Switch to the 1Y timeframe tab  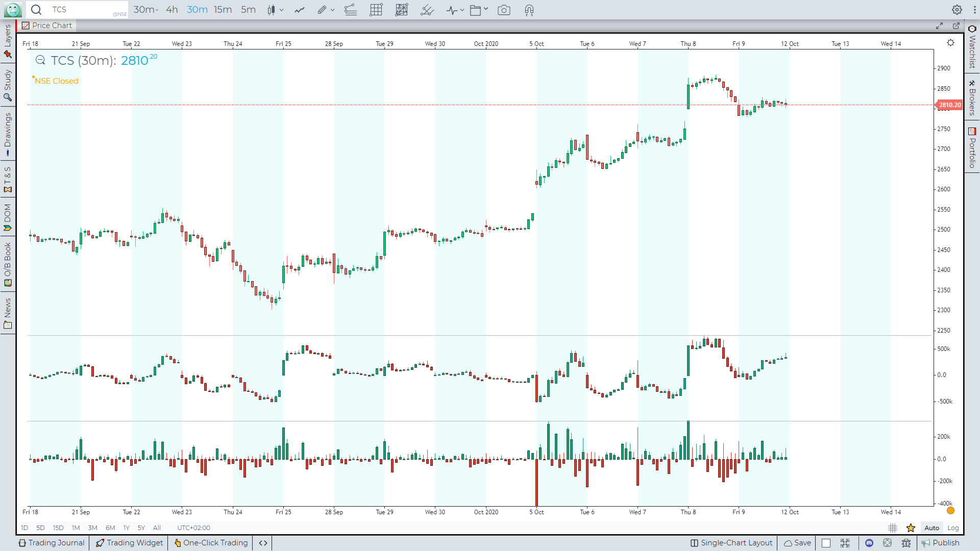pyautogui.click(x=125, y=528)
